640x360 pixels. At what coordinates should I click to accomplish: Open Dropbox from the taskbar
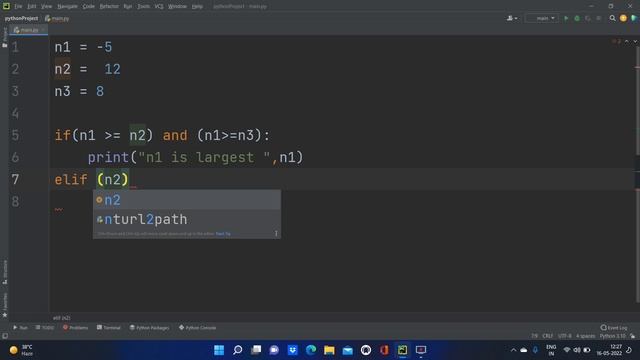pos(293,350)
